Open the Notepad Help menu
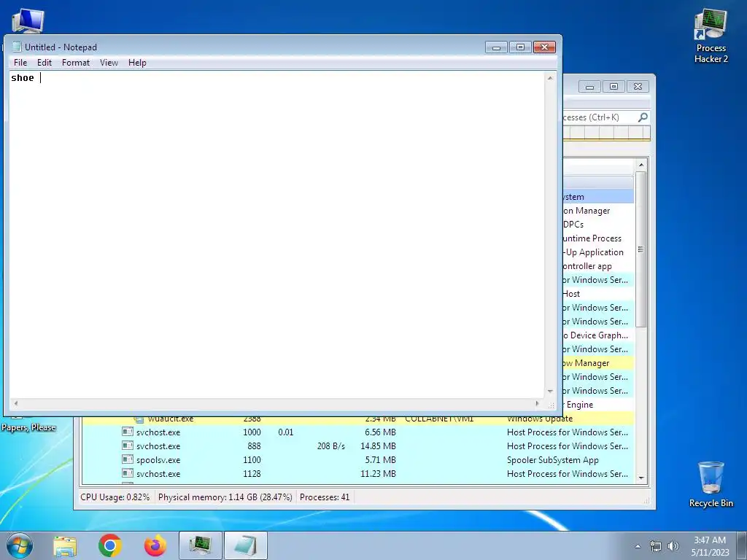This screenshot has width=747, height=560. (137, 63)
